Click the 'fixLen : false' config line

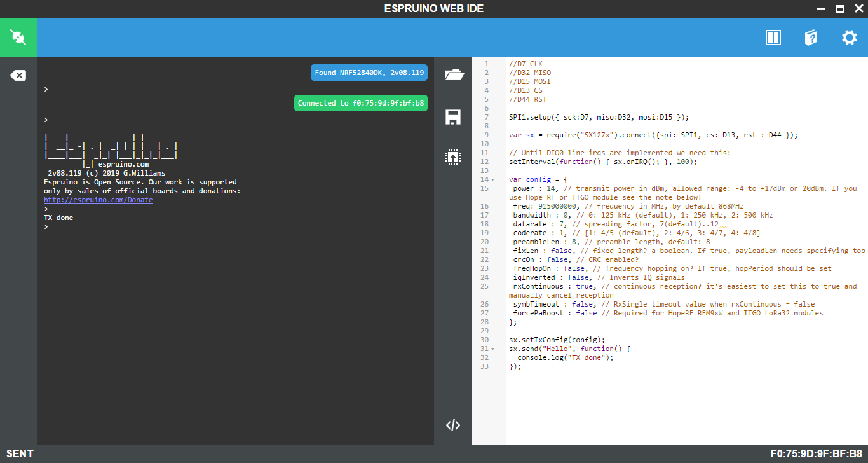(689, 251)
